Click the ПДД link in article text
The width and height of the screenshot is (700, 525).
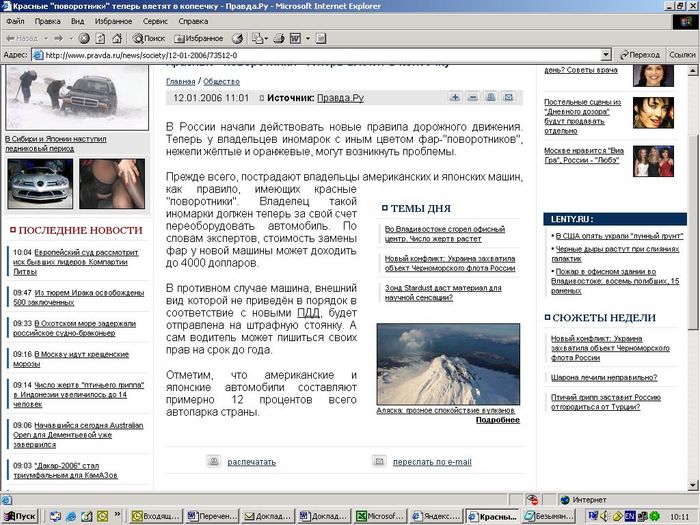pos(308,312)
